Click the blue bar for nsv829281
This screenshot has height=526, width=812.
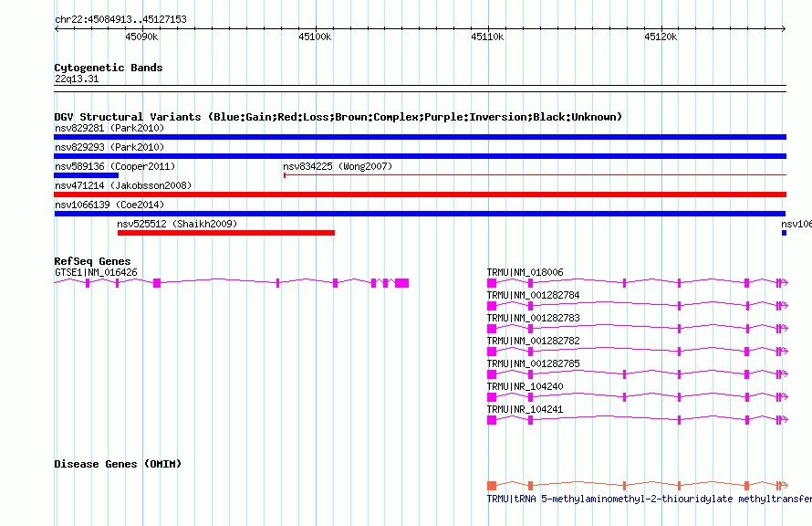[420, 137]
